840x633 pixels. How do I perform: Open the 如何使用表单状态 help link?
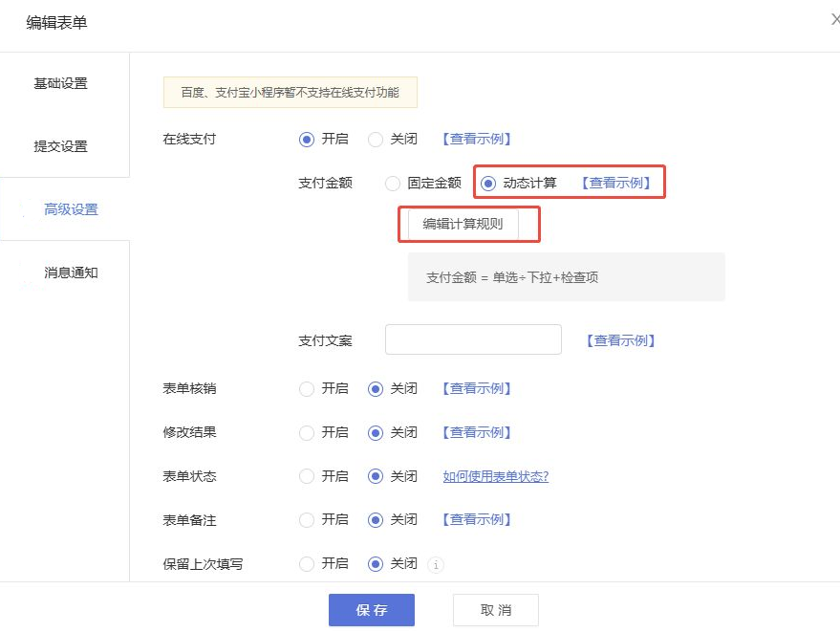tap(493, 476)
